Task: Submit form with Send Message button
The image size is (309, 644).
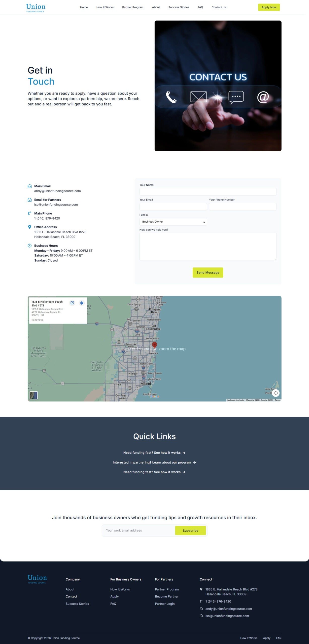Action: point(208,272)
